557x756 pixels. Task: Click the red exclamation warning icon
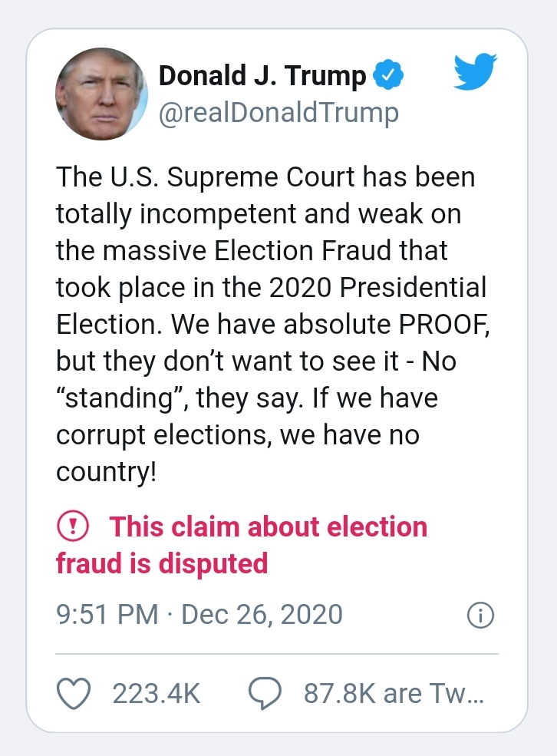(x=74, y=527)
